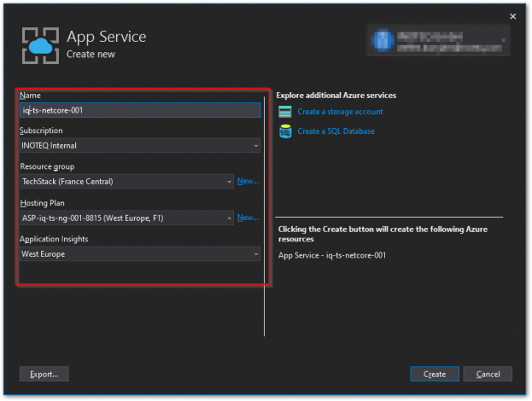
Task: Click the App Service cloud icon
Action: point(39,45)
